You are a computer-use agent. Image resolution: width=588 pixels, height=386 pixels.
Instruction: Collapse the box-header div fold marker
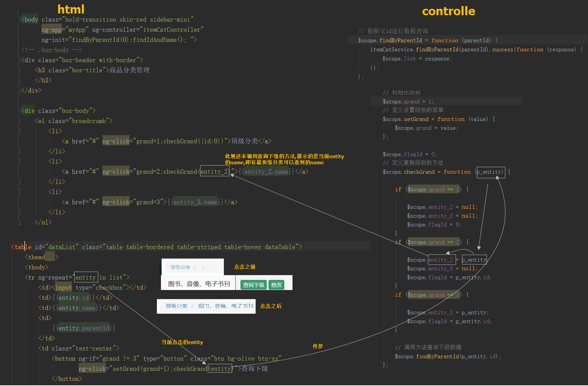point(19,60)
